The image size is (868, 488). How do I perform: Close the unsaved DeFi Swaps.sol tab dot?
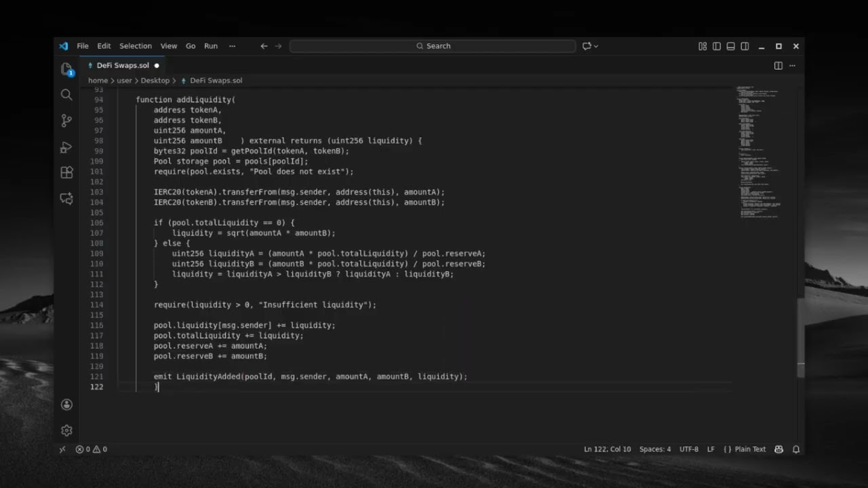click(157, 66)
